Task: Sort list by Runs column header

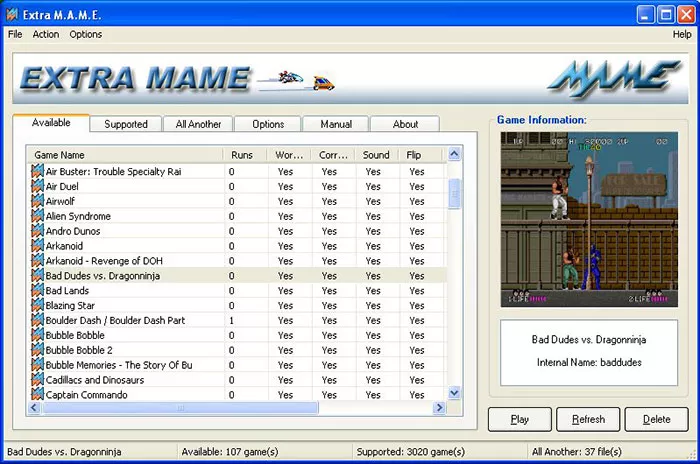Action: [x=245, y=155]
